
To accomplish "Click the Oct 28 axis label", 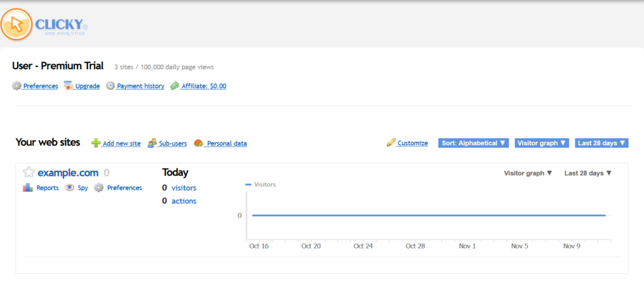I will (415, 246).
